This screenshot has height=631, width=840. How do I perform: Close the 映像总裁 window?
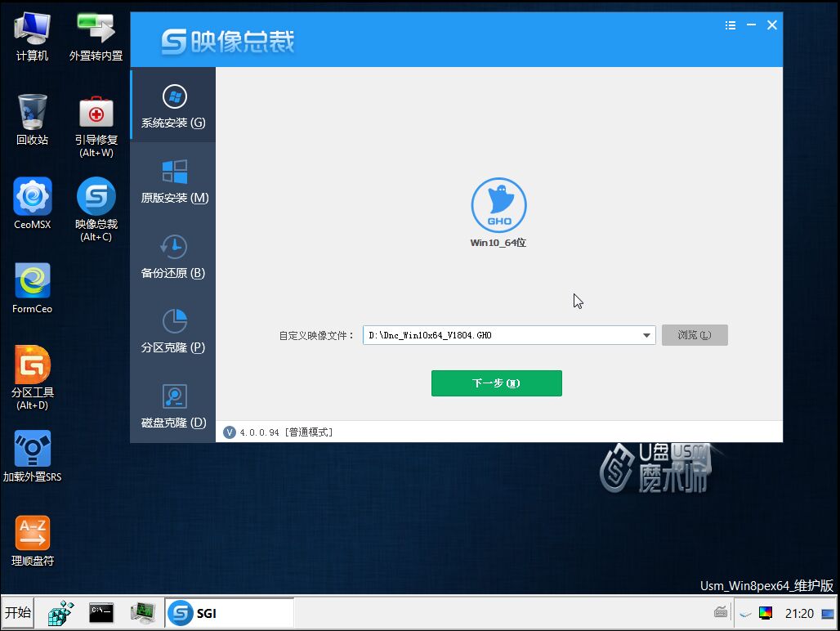pyautogui.click(x=772, y=25)
